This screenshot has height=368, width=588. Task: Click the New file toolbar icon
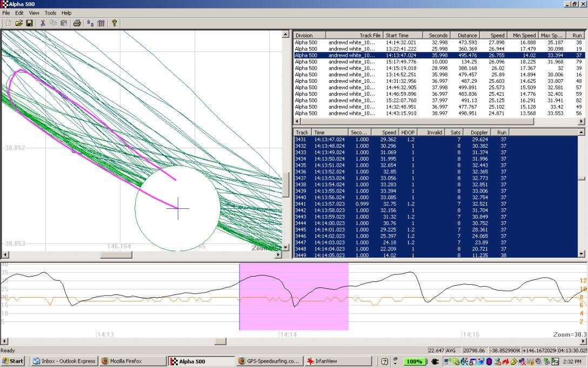click(x=8, y=23)
